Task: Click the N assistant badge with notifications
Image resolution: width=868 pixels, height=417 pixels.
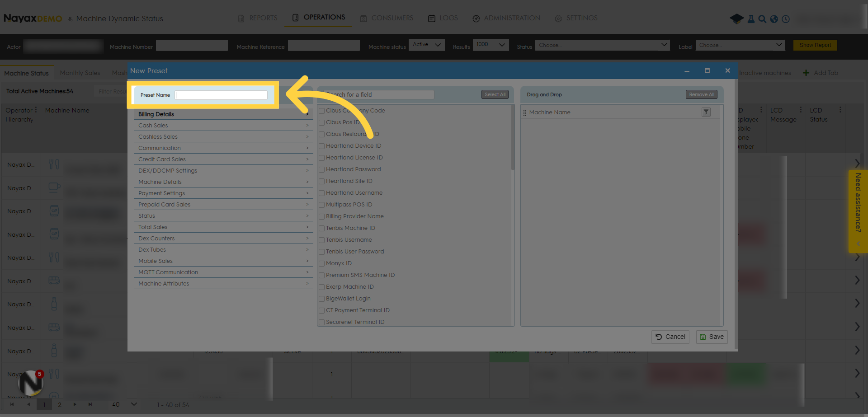Action: 30,383
